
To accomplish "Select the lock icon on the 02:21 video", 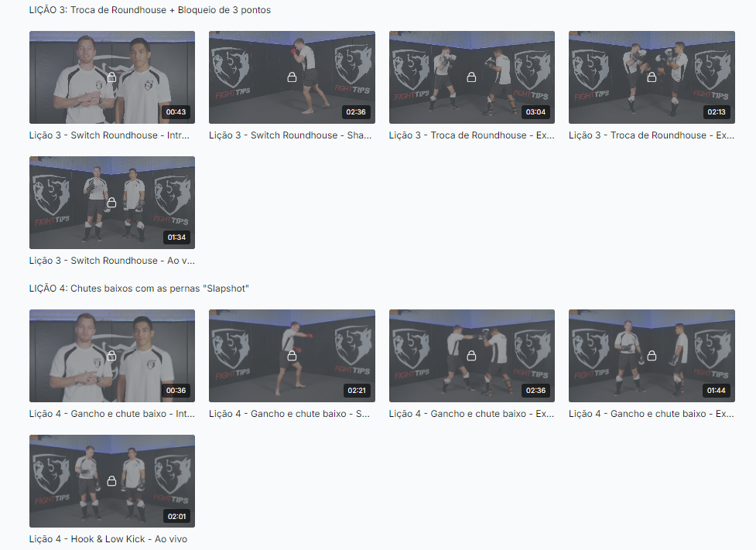I will click(x=292, y=356).
